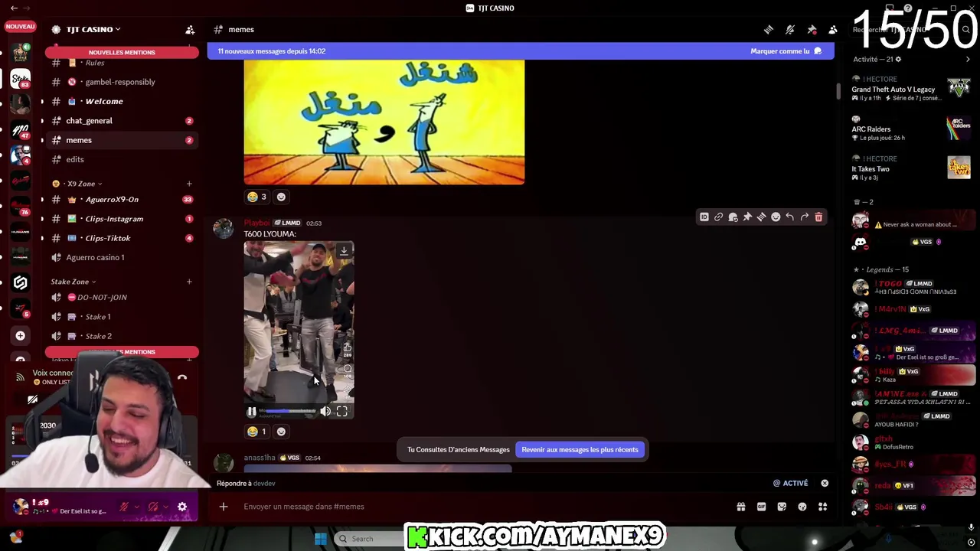The width and height of the screenshot is (980, 551).
Task: Toggle microphone mute in user panel
Action: point(123,507)
